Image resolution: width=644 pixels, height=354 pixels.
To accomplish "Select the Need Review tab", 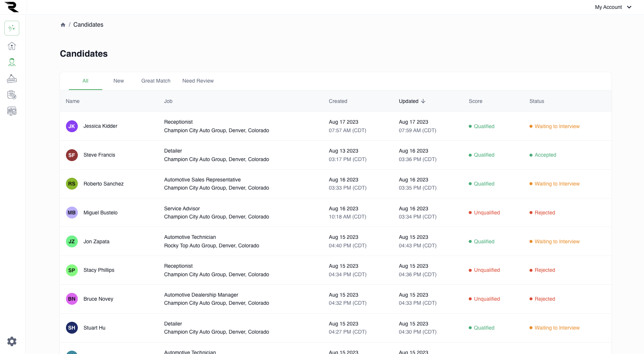I will click(x=198, y=81).
